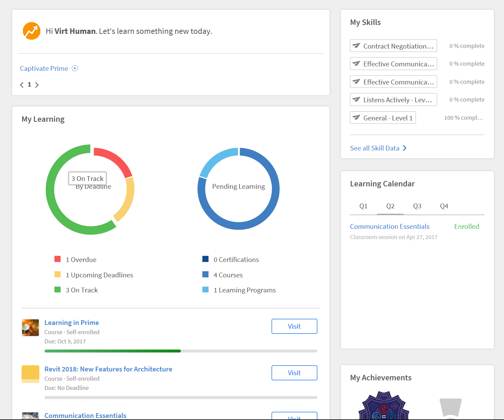Viewport: 504px width, 420px height.
Task: Click the red Overdue legend swatch
Action: pos(58,259)
